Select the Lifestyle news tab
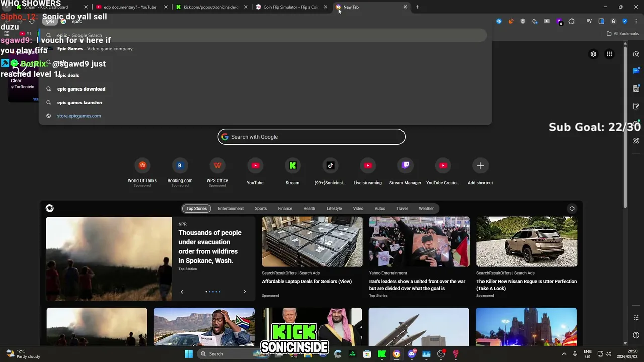The width and height of the screenshot is (644, 362). 334,208
